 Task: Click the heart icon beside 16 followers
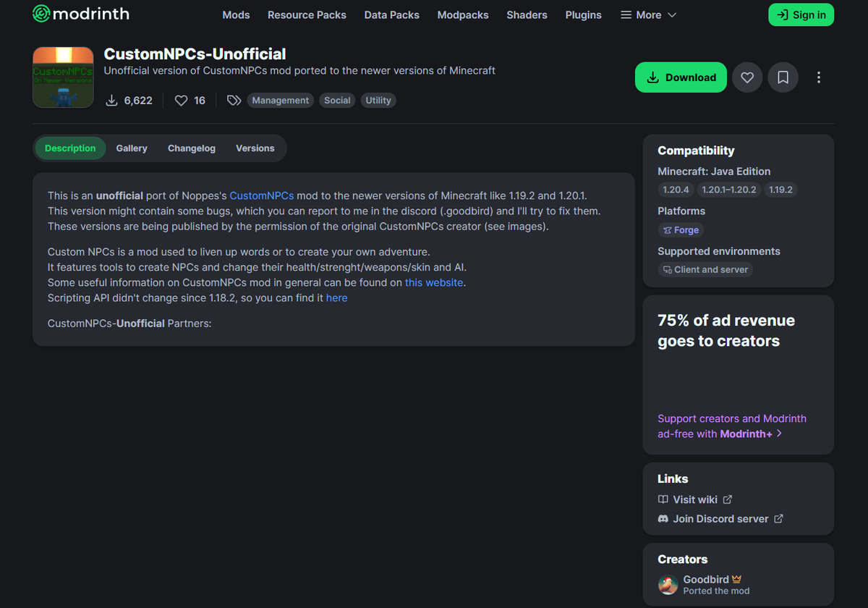click(x=181, y=101)
